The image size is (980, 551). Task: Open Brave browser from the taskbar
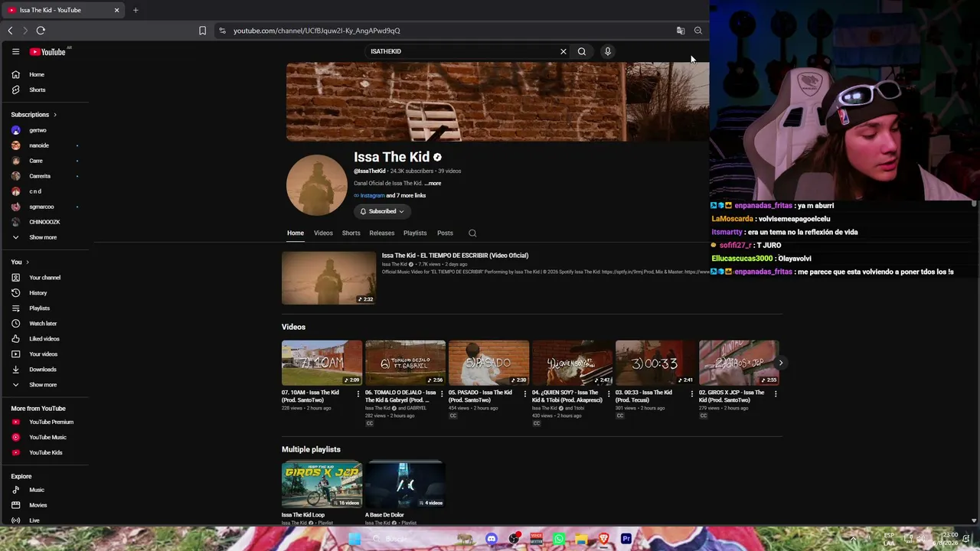point(604,539)
